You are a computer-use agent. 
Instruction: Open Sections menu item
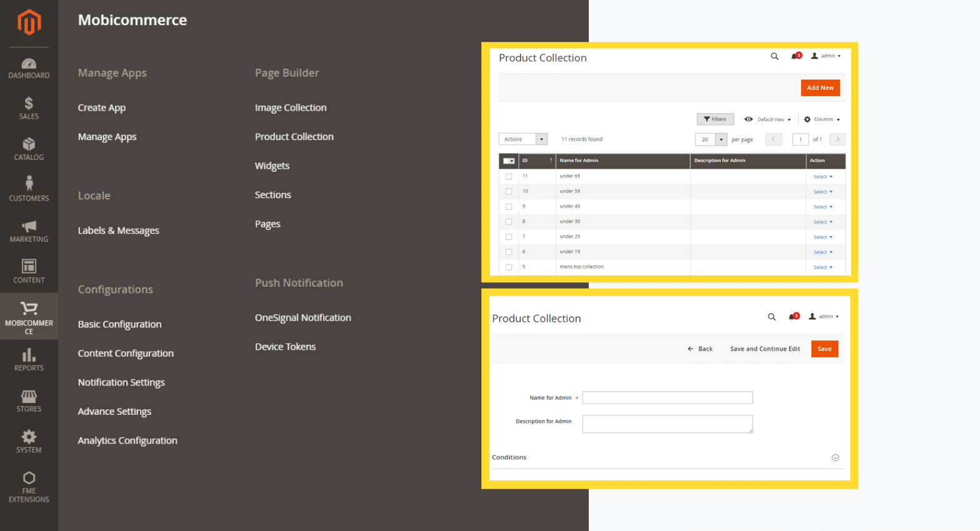(273, 195)
